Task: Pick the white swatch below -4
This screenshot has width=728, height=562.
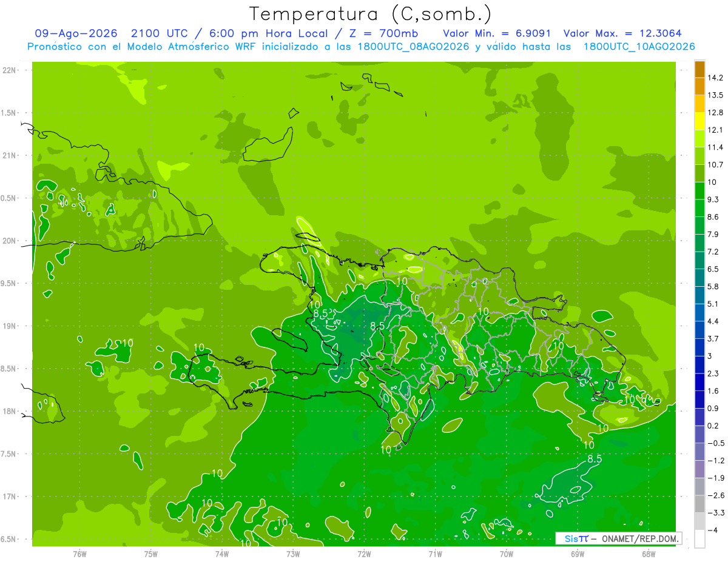Action: tap(699, 539)
